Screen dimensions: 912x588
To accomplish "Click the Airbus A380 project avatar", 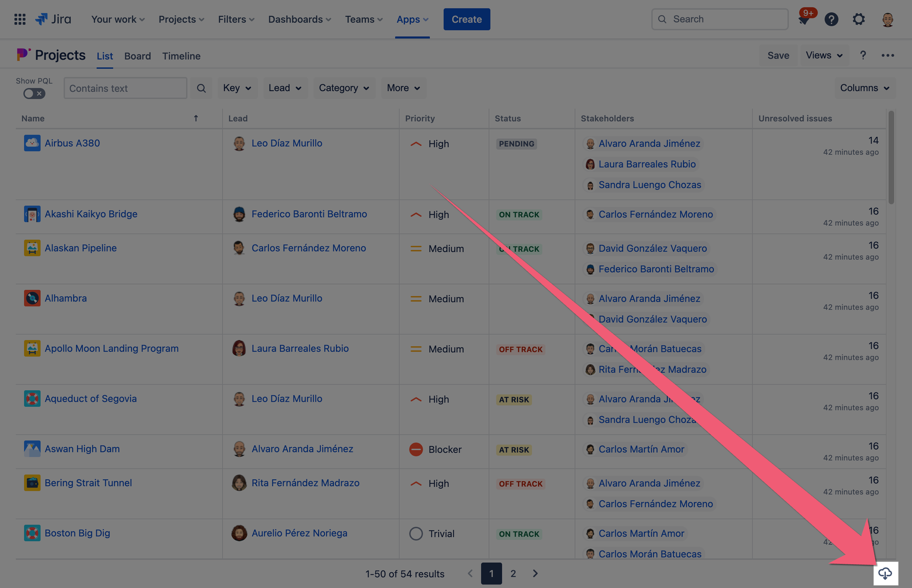I will click(x=32, y=143).
